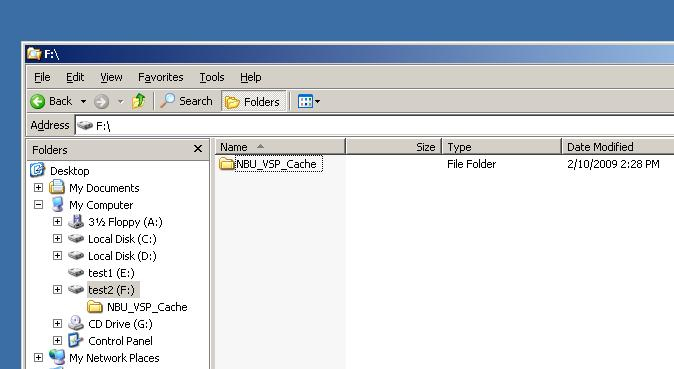
Task: Close the Folders pane
Action: click(x=198, y=149)
